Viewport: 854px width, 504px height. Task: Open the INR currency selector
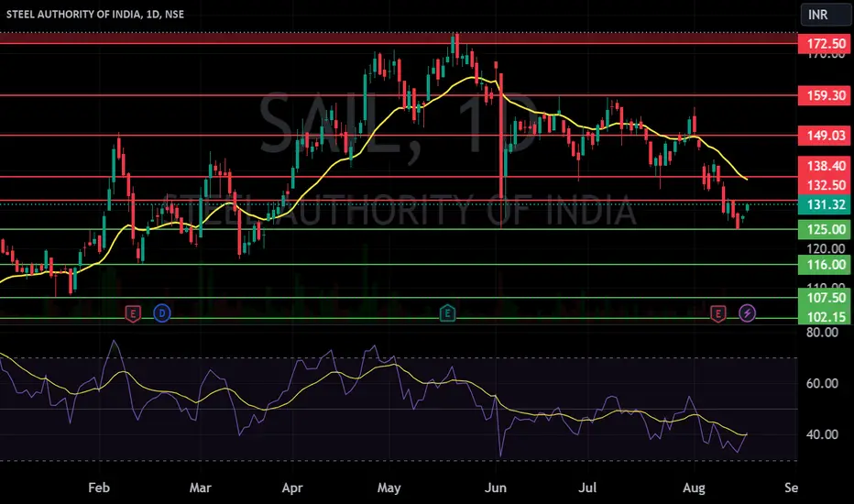click(x=825, y=15)
